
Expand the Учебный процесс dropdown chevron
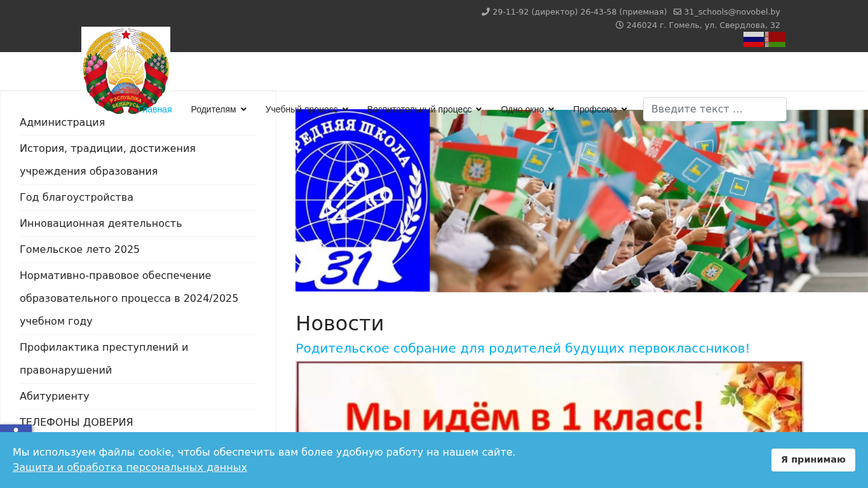[345, 109]
